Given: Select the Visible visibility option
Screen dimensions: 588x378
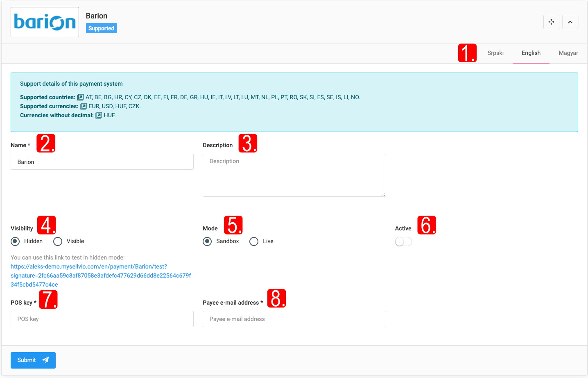Looking at the screenshot, I should [58, 241].
